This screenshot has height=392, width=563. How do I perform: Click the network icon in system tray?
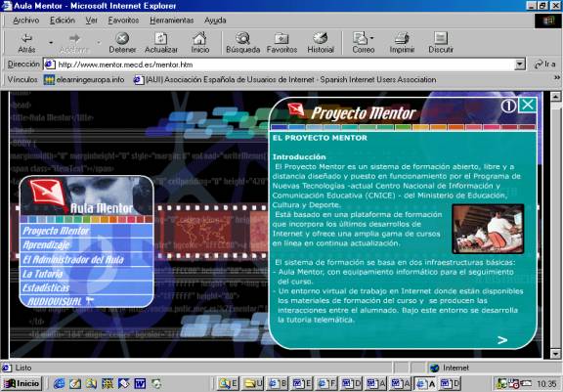coord(501,384)
